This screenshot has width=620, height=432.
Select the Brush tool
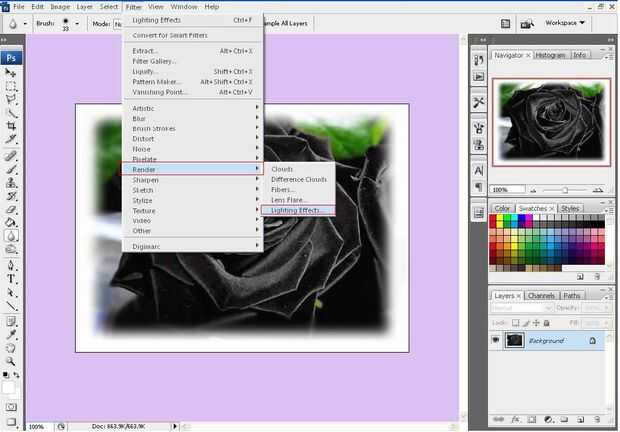click(11, 169)
